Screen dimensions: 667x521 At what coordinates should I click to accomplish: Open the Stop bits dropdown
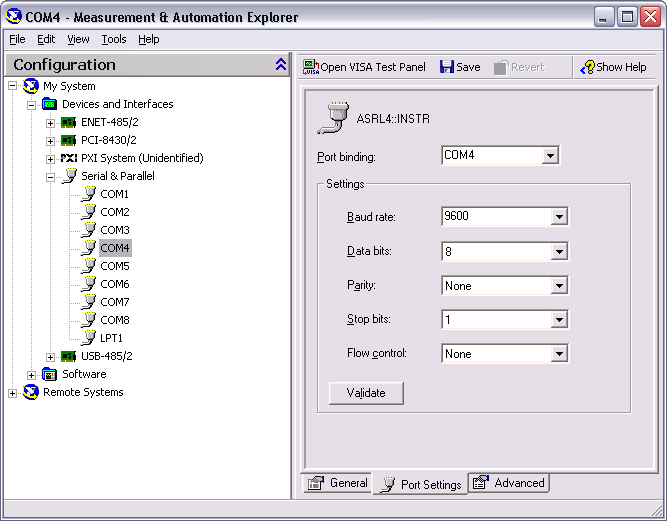pyautogui.click(x=559, y=319)
